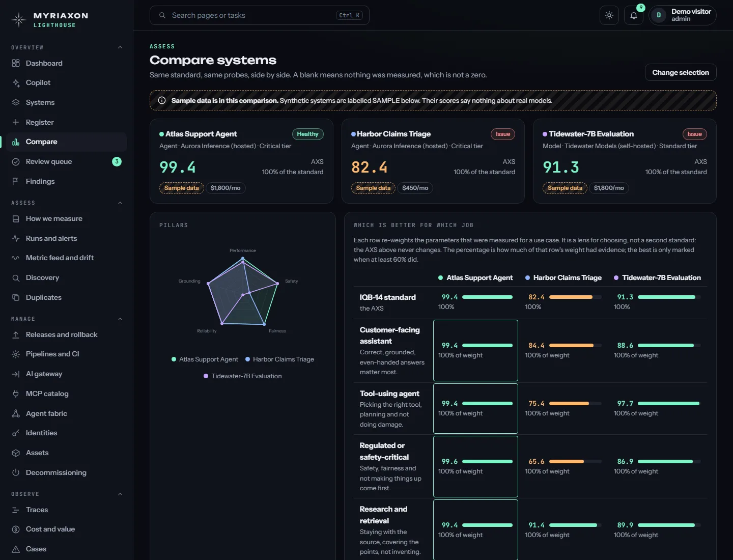Image resolution: width=733 pixels, height=560 pixels.
Task: Click the Discovery magnifier icon
Action: point(16,278)
